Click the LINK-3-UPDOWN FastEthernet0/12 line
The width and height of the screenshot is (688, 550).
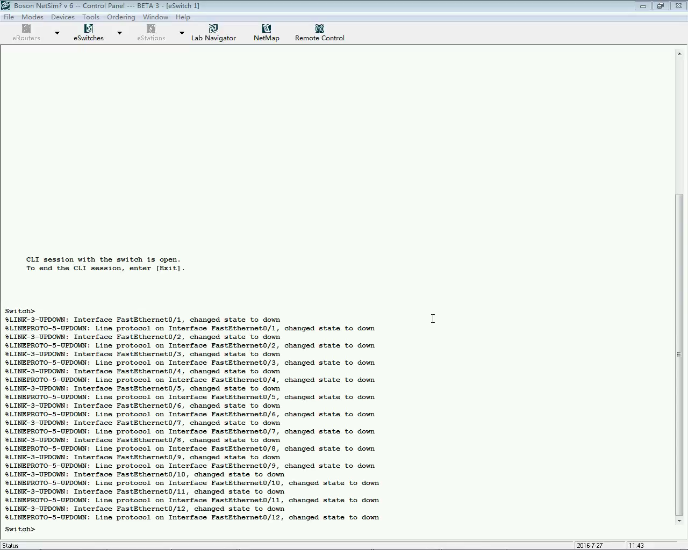[145, 509]
